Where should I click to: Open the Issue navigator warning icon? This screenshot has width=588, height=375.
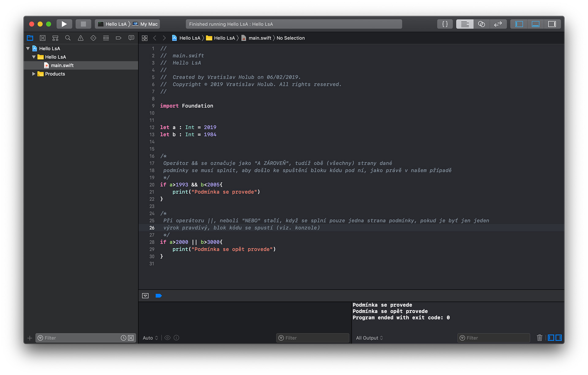[81, 38]
